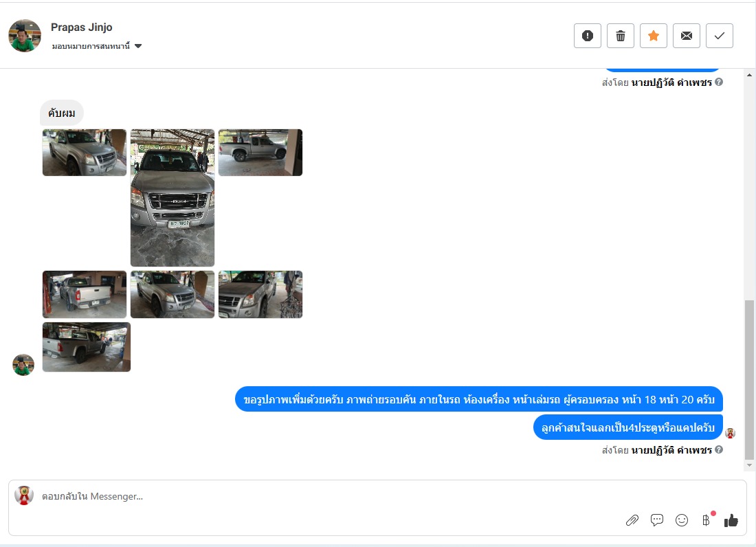Toggle the orange follow-up star

click(x=654, y=36)
